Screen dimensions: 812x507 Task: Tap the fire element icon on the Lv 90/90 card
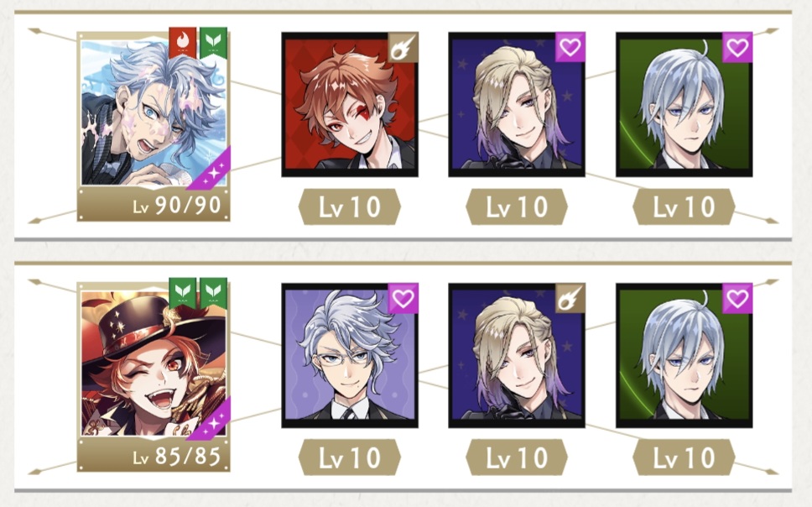tap(182, 43)
